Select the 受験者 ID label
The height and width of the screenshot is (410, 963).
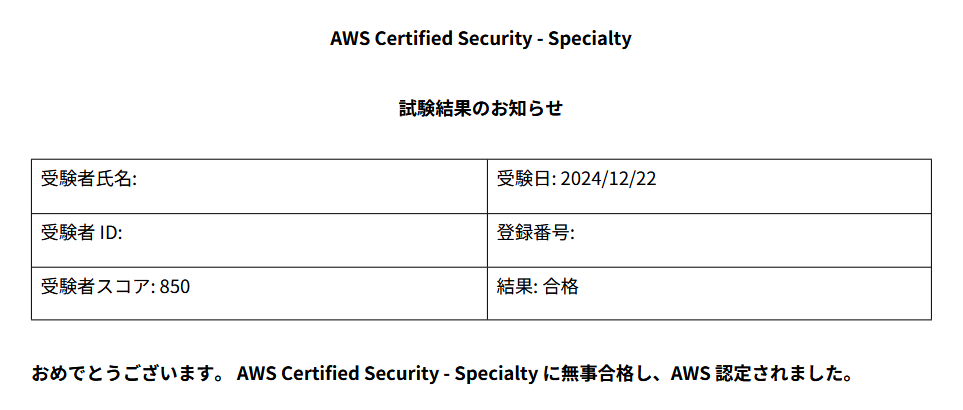[82, 233]
